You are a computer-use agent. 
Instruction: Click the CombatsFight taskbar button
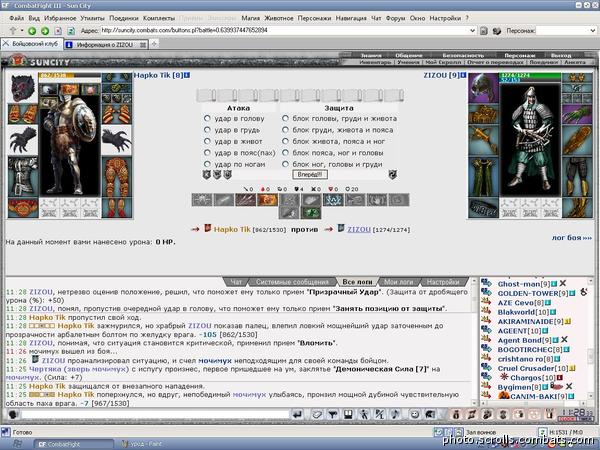(x=73, y=444)
